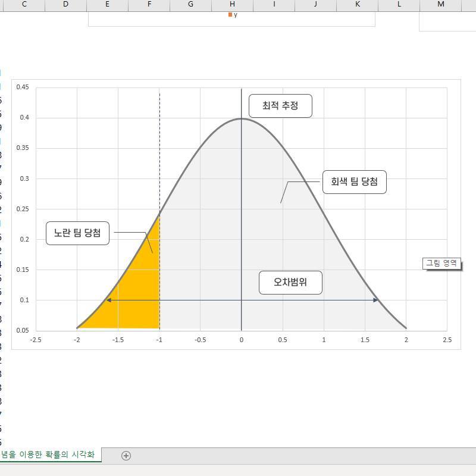Click the 그림 영역 tooltip label
Screen dimensions: 476x476
(x=441, y=263)
